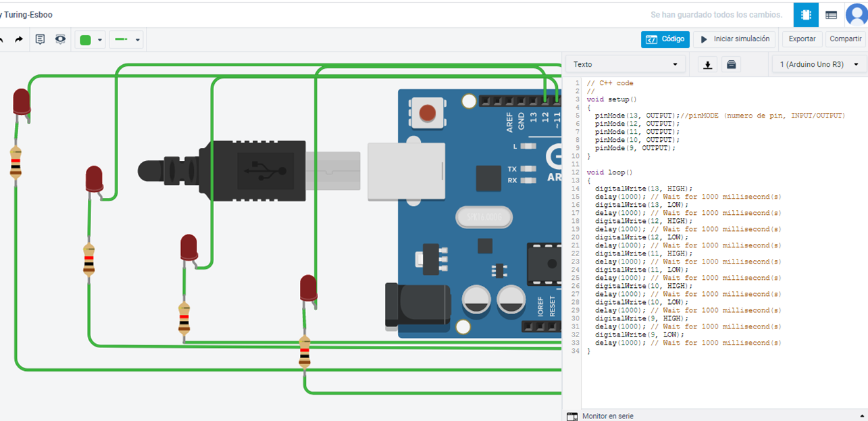
Task: Click the serial monitor icon at bottom
Action: point(572,416)
